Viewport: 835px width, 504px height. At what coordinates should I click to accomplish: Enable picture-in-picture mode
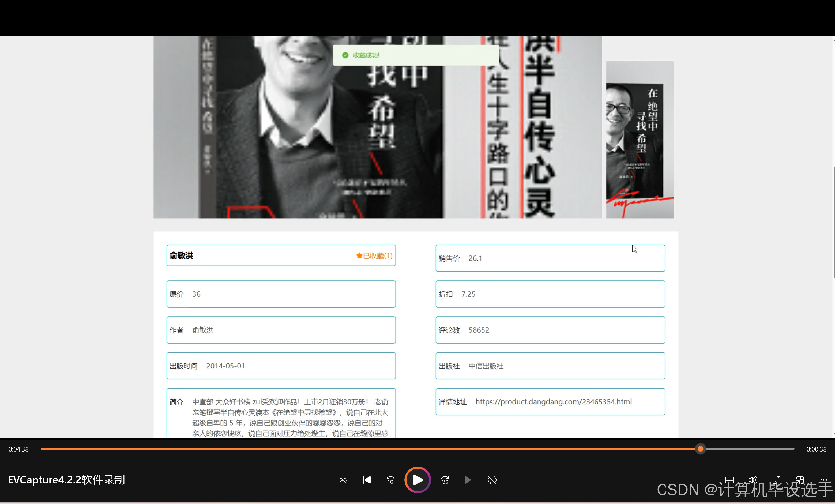click(800, 479)
